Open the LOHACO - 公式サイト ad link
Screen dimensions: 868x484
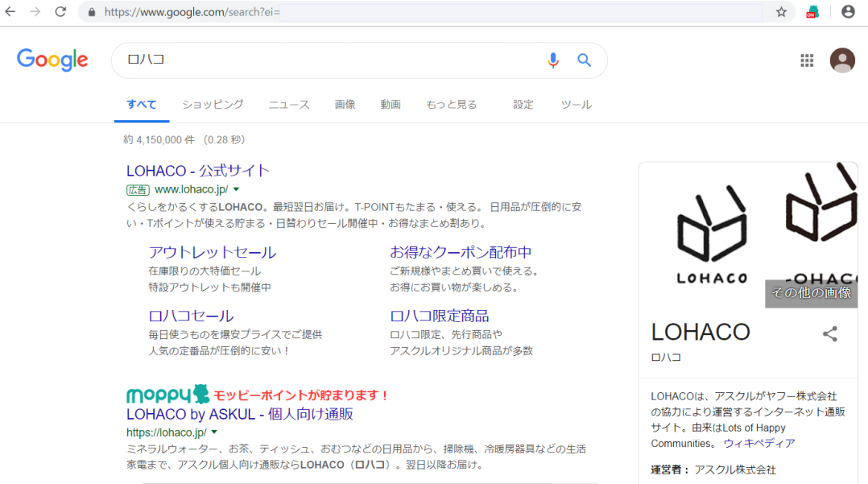coord(197,171)
